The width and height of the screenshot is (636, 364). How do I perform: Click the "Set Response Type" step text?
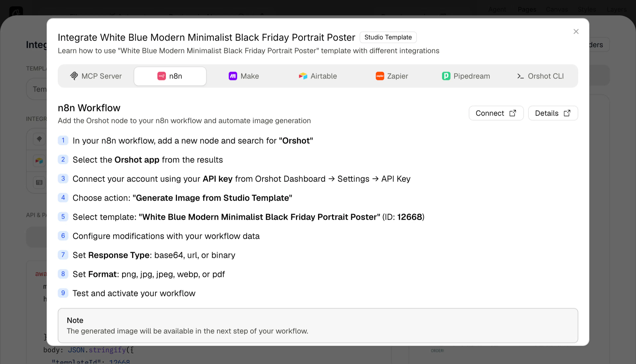[x=154, y=255]
